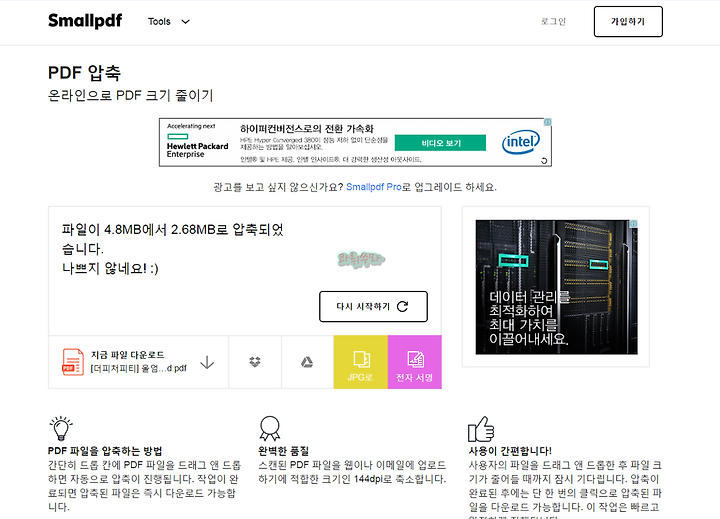Click the Smallpdf logo
This screenshot has height=519, width=720.
click(x=85, y=21)
